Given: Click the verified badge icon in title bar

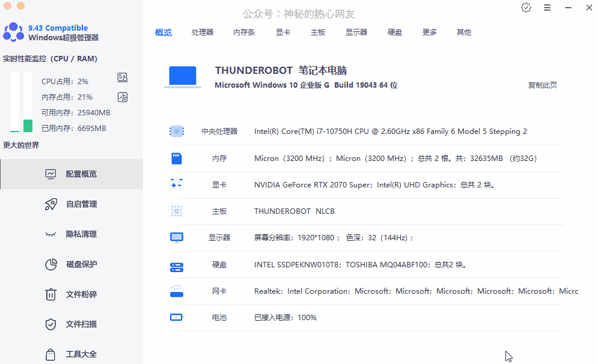Looking at the screenshot, I should click(526, 8).
